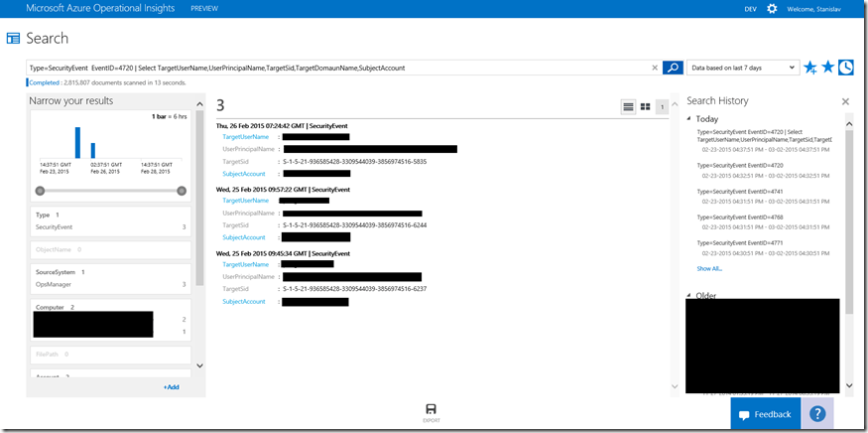Click the Feedback button
Viewport: 868px width, 433px height.
[x=764, y=414]
